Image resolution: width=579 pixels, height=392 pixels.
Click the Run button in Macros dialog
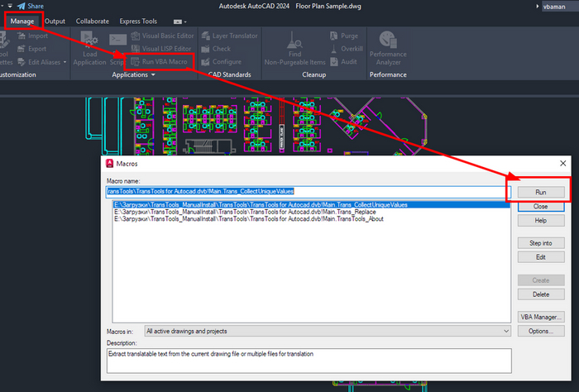(x=541, y=192)
